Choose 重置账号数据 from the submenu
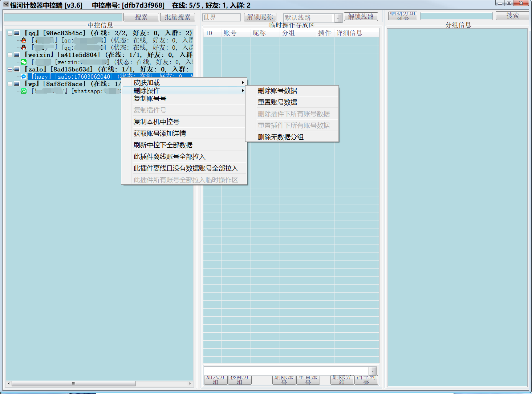532x394 pixels. [277, 102]
